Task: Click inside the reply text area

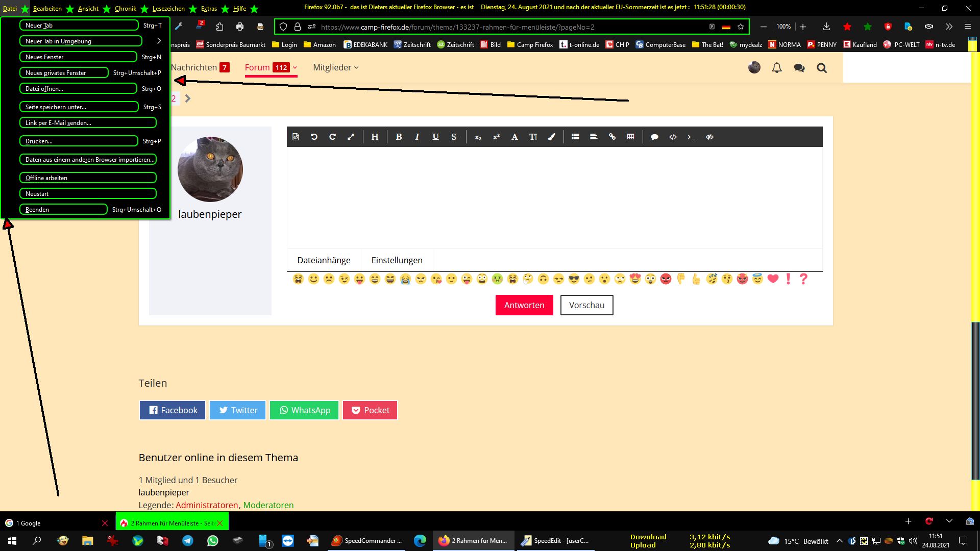Action: tap(554, 197)
